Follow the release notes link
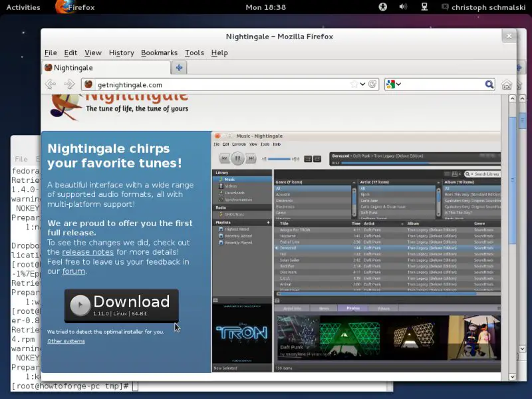The height and width of the screenshot is (399, 532). [88, 252]
